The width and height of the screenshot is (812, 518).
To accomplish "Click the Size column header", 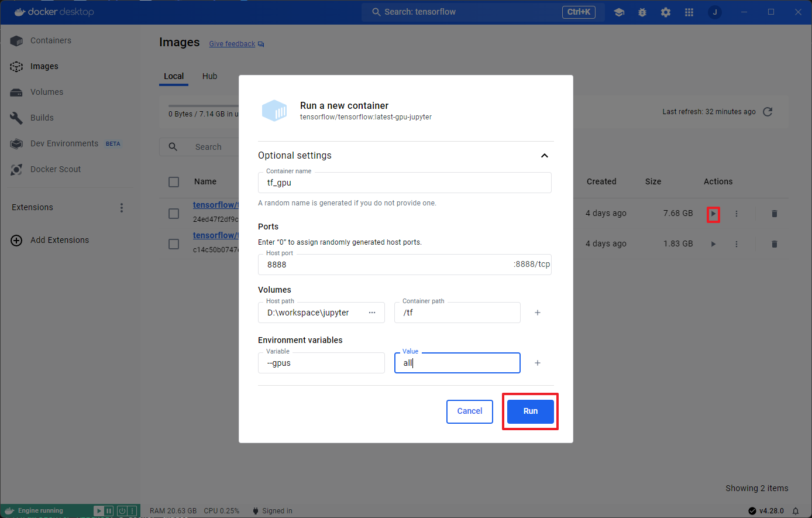I will tap(653, 182).
